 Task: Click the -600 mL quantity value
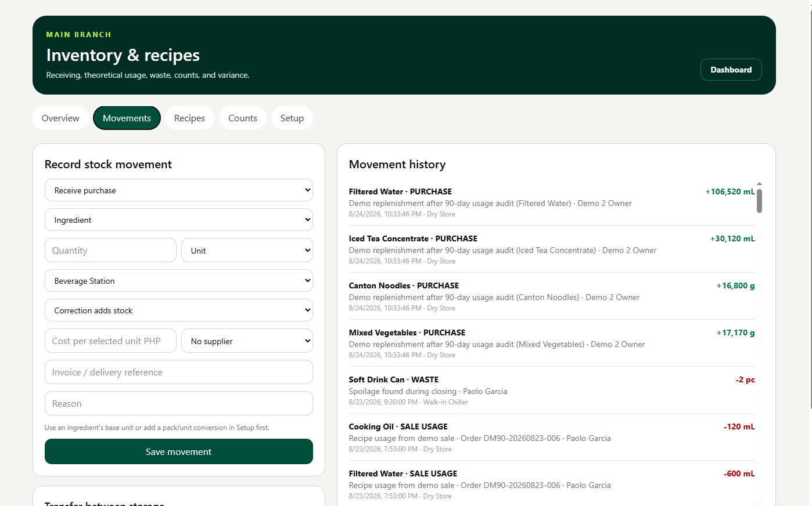point(739,474)
